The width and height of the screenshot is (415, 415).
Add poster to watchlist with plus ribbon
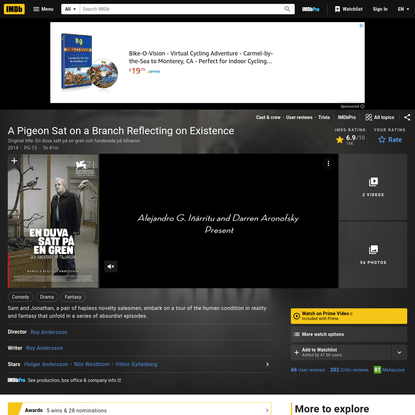[x=14, y=161]
